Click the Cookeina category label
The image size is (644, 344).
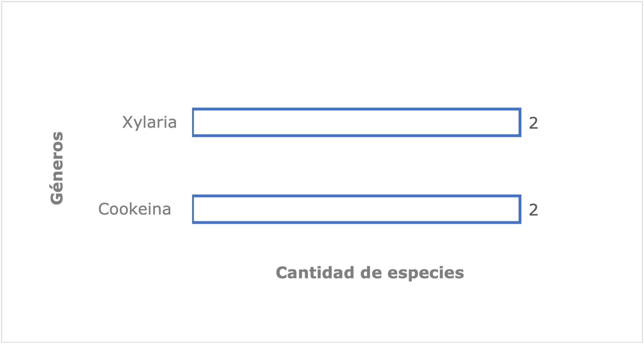(x=134, y=209)
